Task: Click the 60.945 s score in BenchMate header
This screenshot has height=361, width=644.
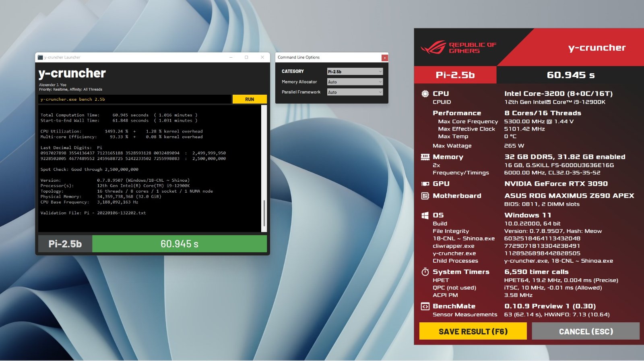Action: [570, 75]
